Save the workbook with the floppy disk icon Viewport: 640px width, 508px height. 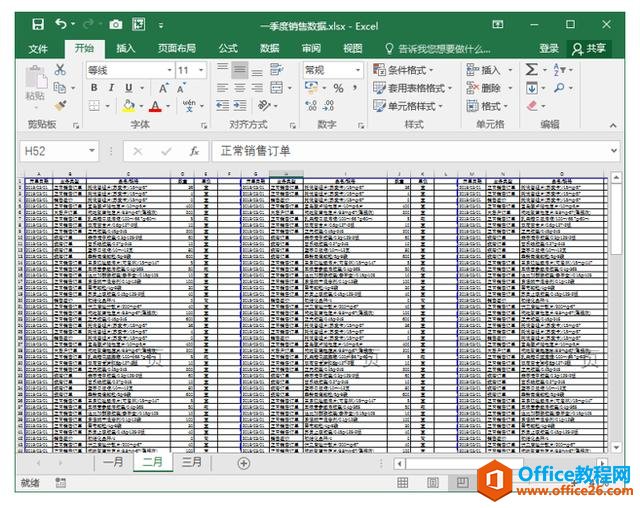pyautogui.click(x=38, y=24)
